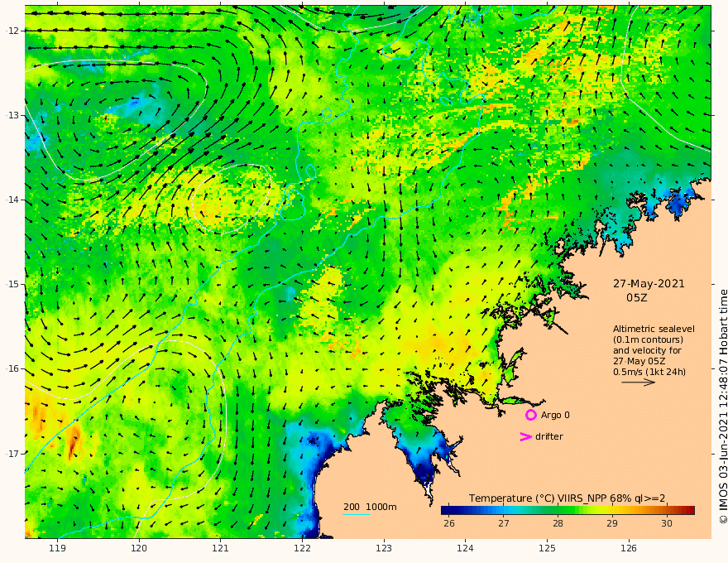Viewport: 728px width, 563px height.
Task: Click the colorbar tick label 29
Action: pos(612,523)
